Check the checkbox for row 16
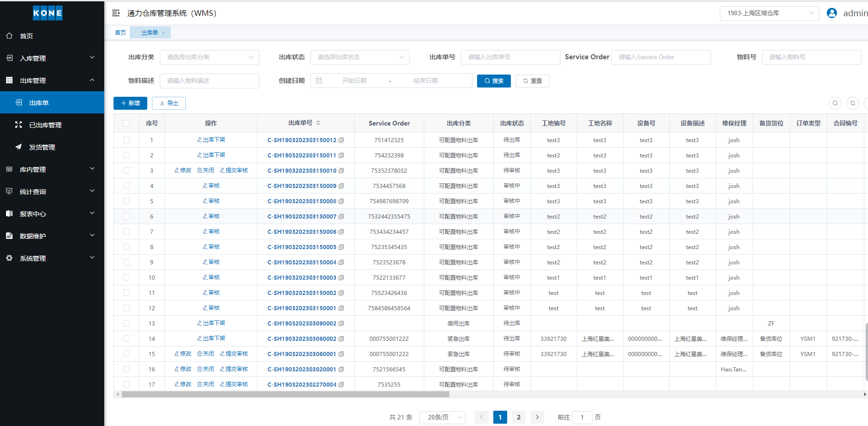Image resolution: width=868 pixels, height=426 pixels. pos(126,369)
